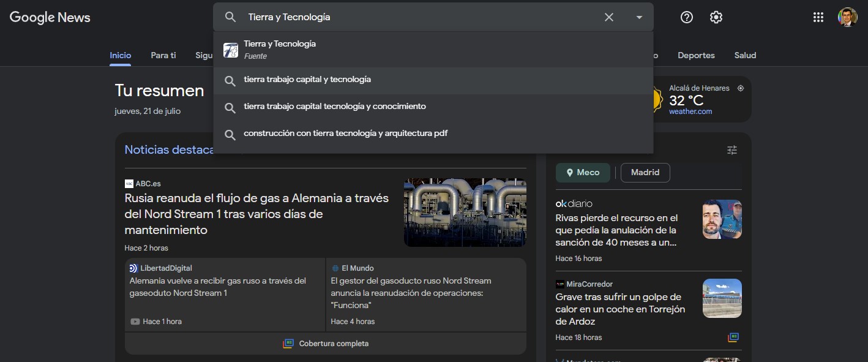Viewport: 868px width, 362px height.
Task: Click the search icon beside 'construcción con tierra'
Action: (230, 134)
